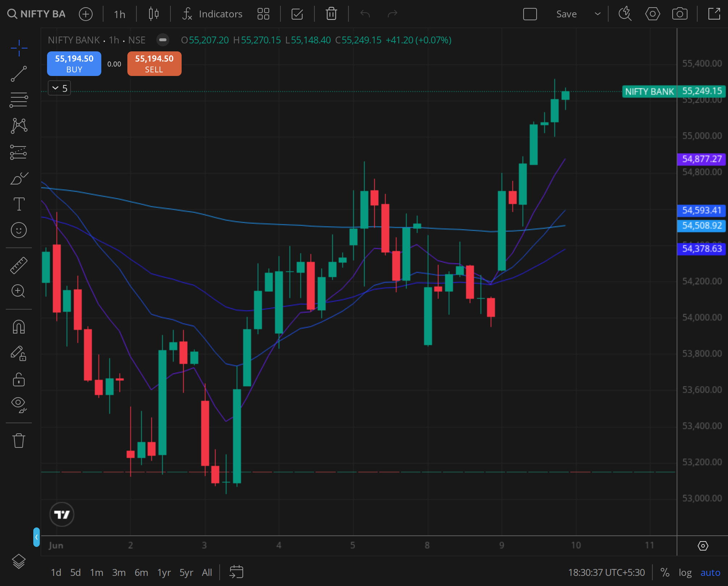Open quick search lightning icon
The image size is (728, 586).
[625, 14]
